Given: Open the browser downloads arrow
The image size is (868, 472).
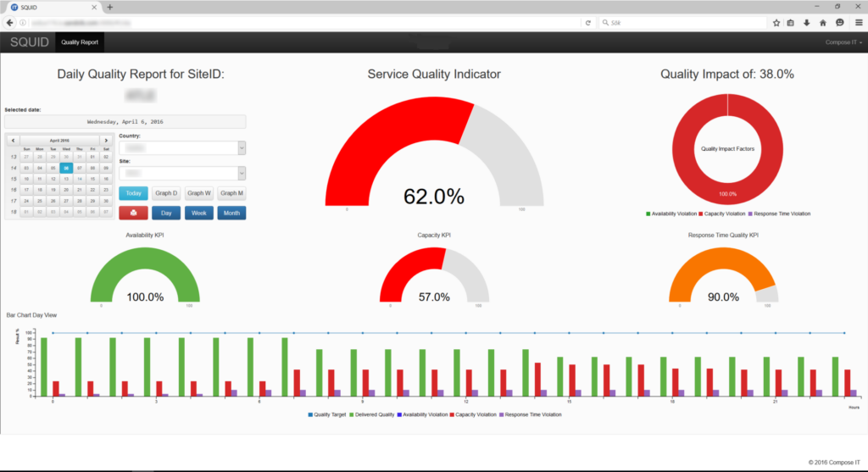Looking at the screenshot, I should [806, 23].
